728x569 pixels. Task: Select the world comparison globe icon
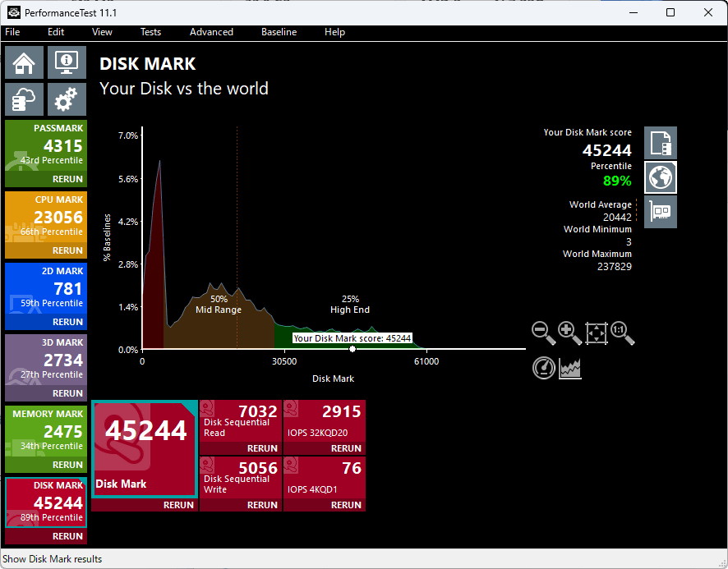click(661, 177)
